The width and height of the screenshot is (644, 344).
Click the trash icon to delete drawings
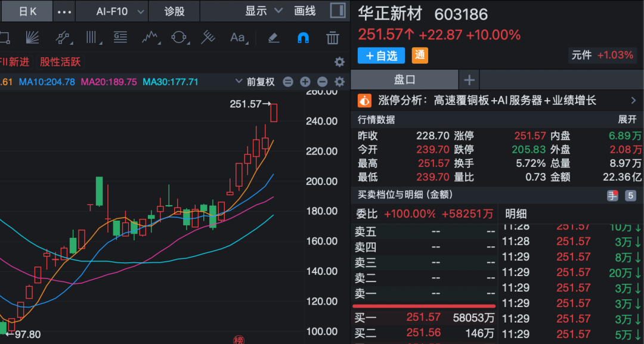[x=332, y=38]
